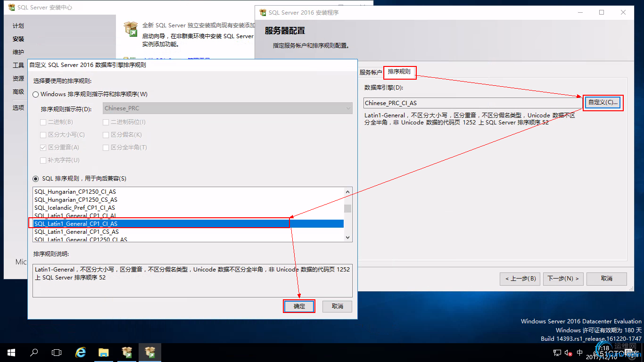Open the 全新 SQL Server 独立安装 link

click(x=198, y=25)
